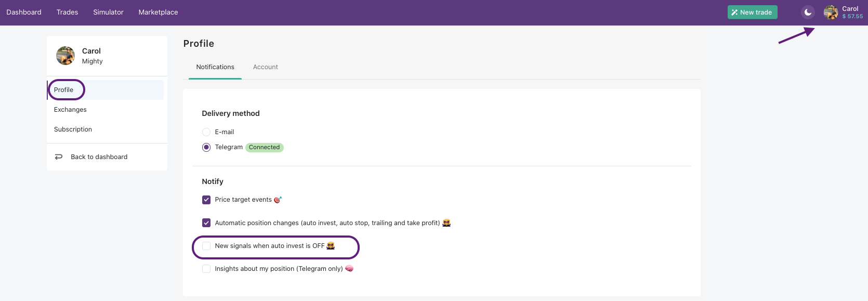This screenshot has width=868, height=301.
Task: Open the Marketplace page
Action: point(158,12)
